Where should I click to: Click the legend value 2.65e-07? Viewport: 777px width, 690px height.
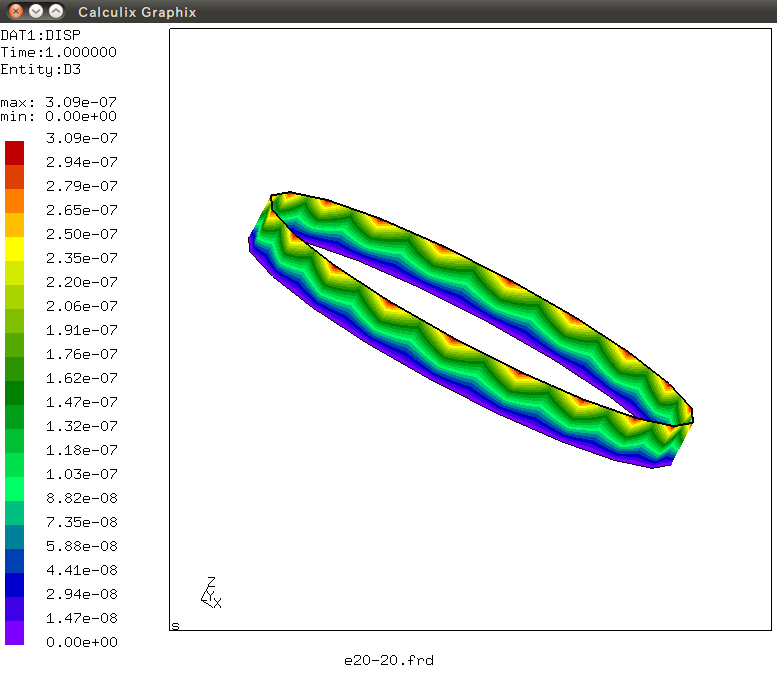[x=82, y=210]
